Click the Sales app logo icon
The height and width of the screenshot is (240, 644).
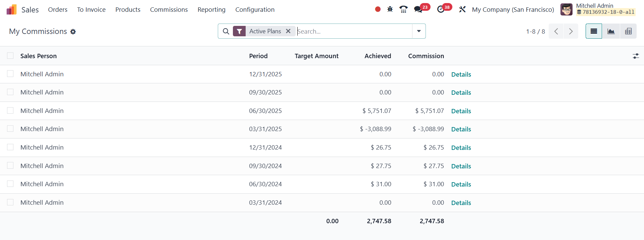pyautogui.click(x=11, y=10)
